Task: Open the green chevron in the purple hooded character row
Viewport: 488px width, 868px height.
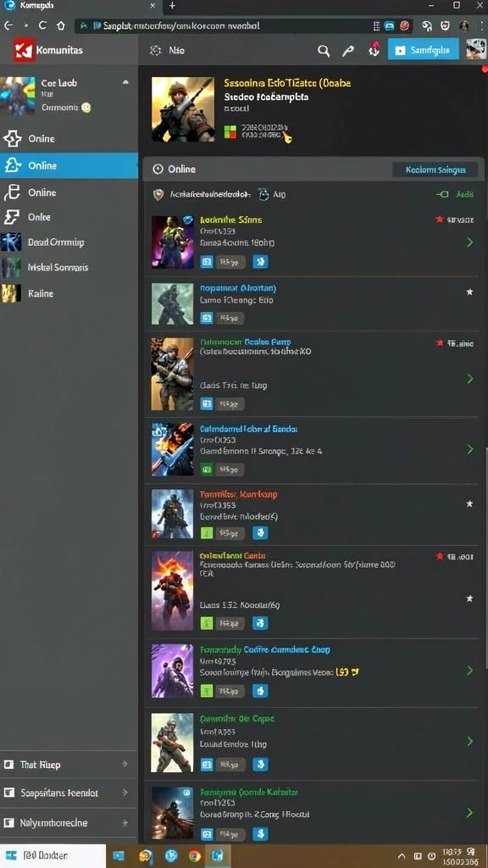Action: click(x=469, y=670)
